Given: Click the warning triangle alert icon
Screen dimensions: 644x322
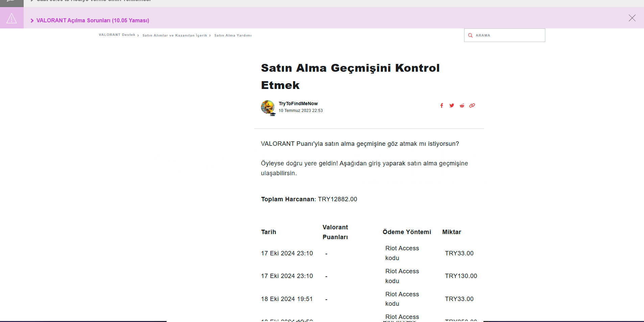Looking at the screenshot, I should [x=11, y=18].
